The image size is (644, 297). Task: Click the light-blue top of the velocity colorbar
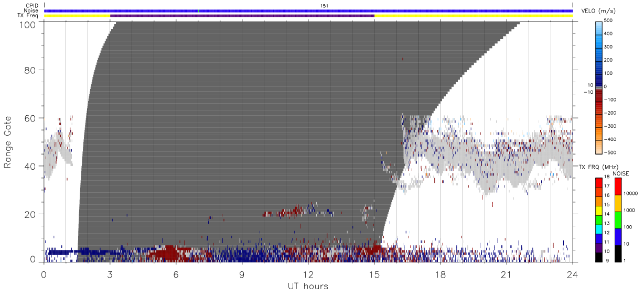(599, 27)
